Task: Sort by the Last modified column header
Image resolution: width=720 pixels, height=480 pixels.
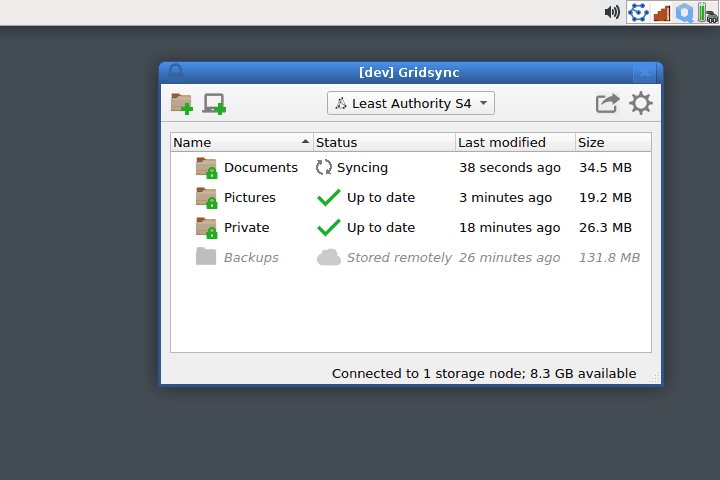Action: click(515, 142)
